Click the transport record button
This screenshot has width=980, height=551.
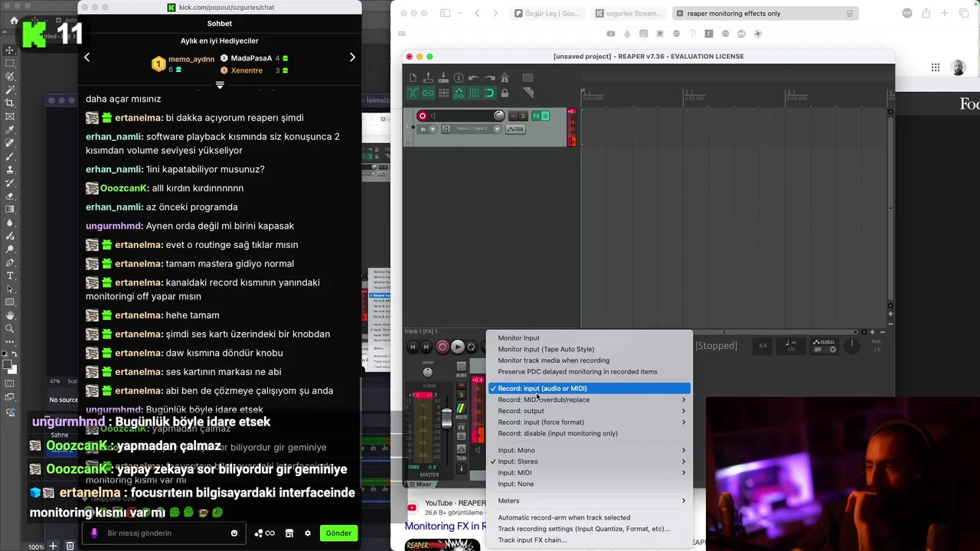[443, 347]
